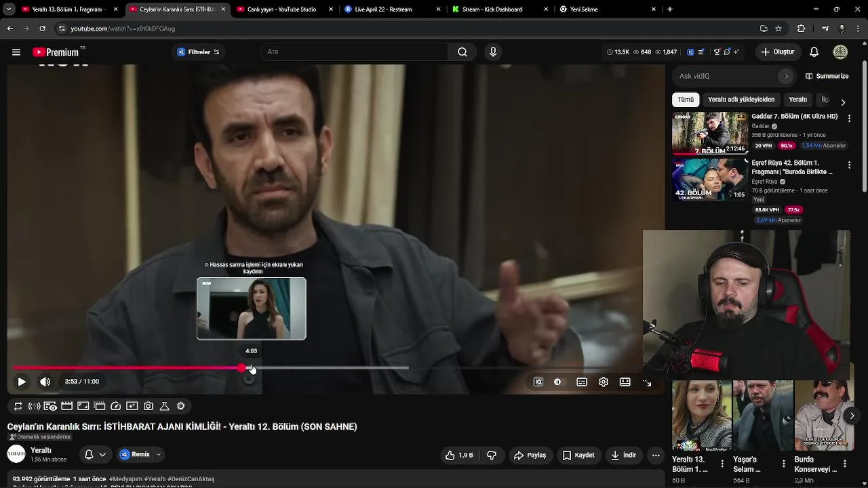Open the account avatar menu

[840, 52]
